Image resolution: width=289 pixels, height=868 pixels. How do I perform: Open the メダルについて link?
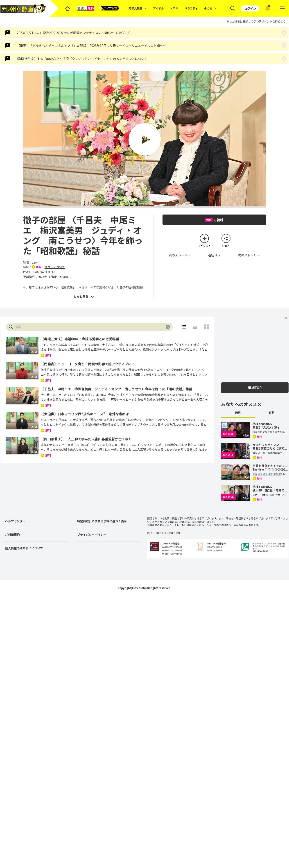click(54, 267)
